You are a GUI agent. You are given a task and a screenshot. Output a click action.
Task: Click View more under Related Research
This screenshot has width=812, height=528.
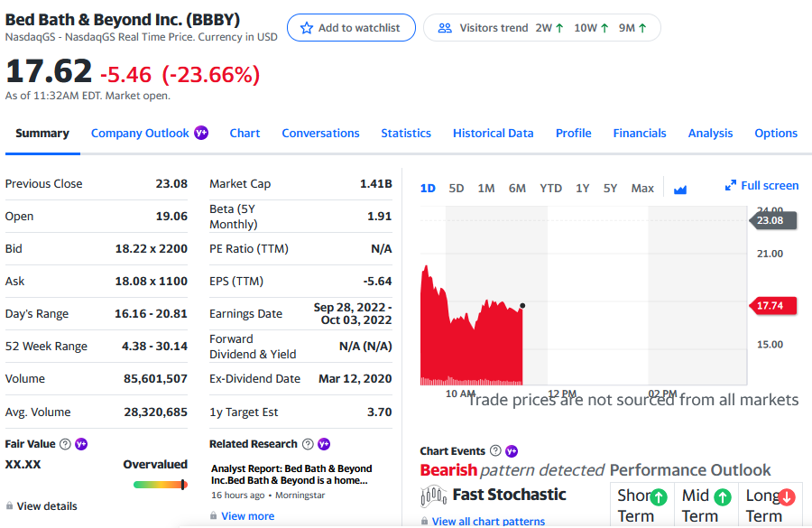click(247, 516)
